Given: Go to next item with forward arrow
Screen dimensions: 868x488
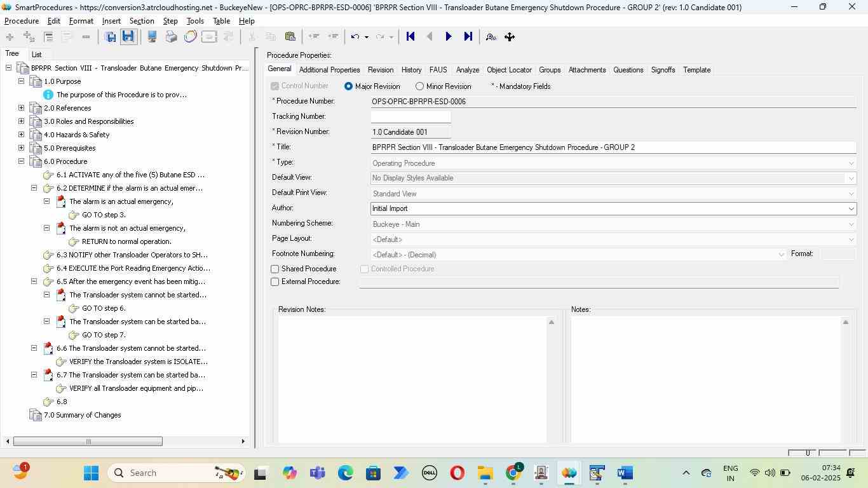Looking at the screenshot, I should [449, 37].
